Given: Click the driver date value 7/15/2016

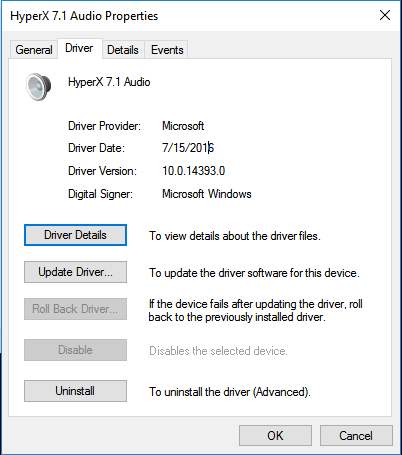Looking at the screenshot, I should [x=188, y=148].
